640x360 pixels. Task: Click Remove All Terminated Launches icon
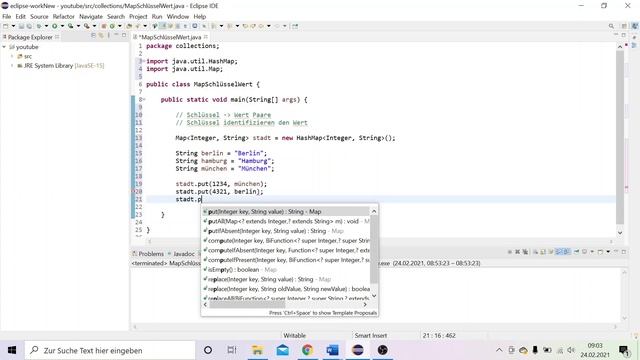(525, 252)
